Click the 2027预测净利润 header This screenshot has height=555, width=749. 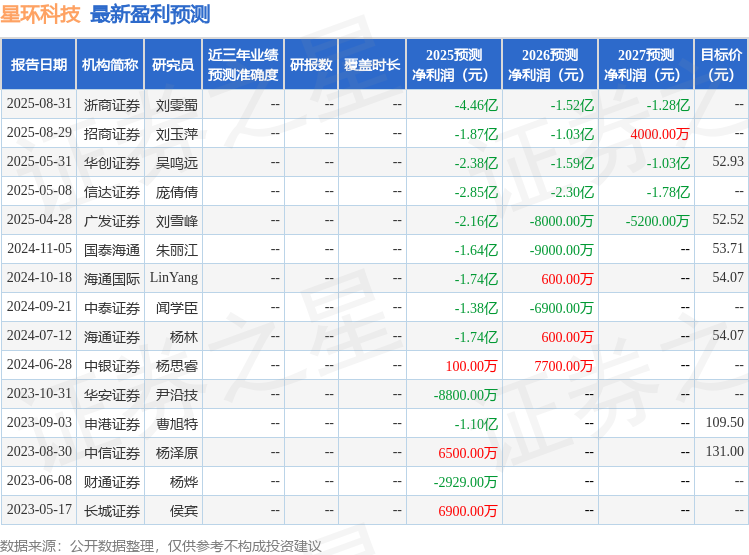point(646,64)
